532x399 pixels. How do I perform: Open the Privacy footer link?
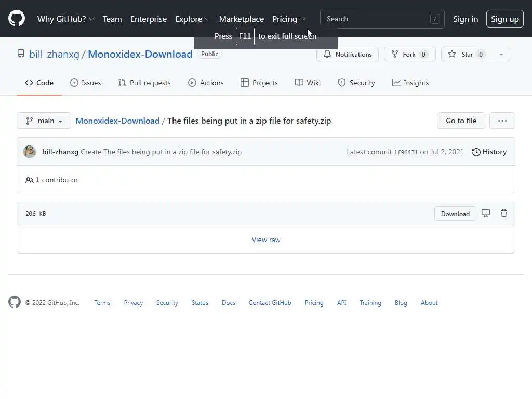[x=134, y=303]
